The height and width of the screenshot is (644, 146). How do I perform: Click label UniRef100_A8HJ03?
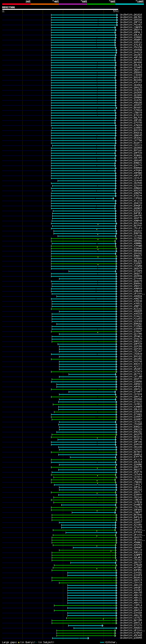coord(131,603)
